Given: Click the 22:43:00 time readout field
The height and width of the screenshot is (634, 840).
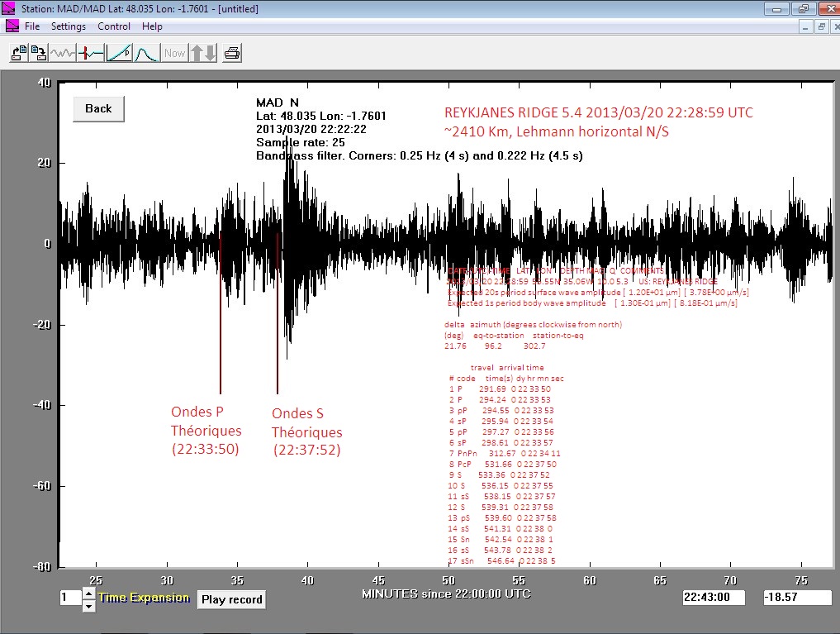Looking at the screenshot, I should pos(714,598).
